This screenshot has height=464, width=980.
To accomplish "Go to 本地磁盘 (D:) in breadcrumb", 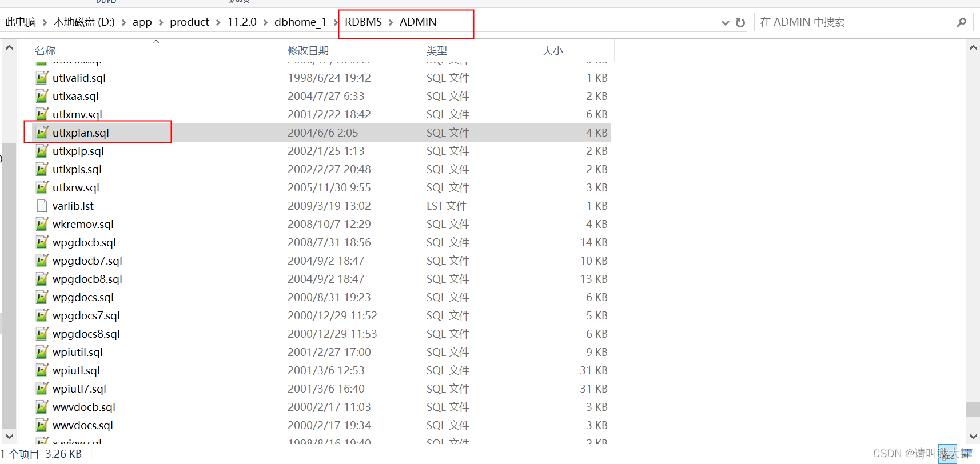I will (84, 22).
